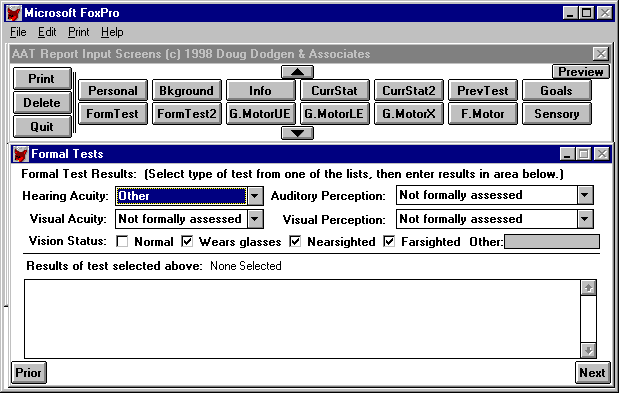Screen dimensions: 619x393
Task: Switch to the PrevTest screen
Action: (x=483, y=90)
